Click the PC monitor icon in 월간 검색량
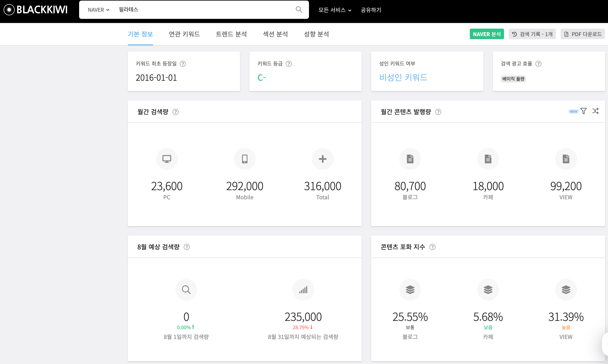 pos(167,159)
